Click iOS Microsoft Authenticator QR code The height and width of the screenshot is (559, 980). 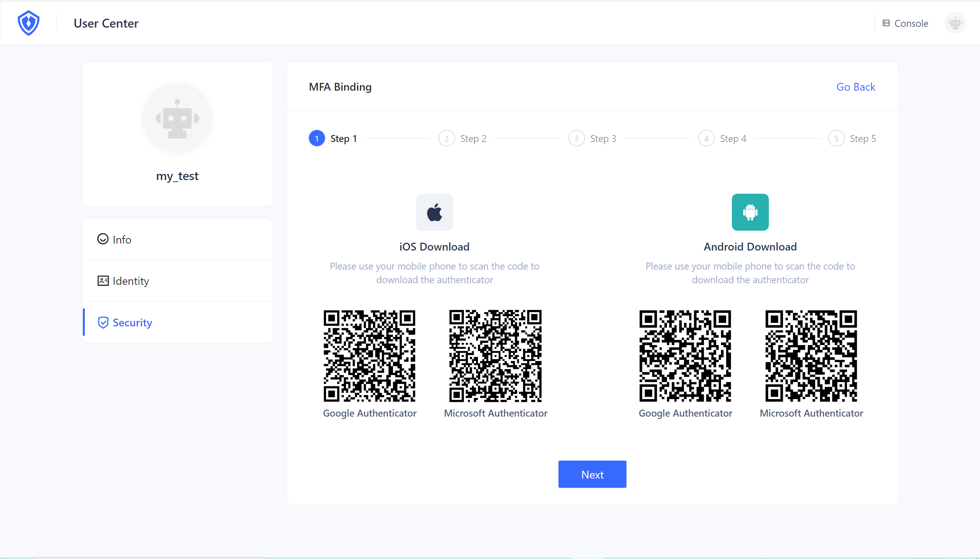click(495, 356)
